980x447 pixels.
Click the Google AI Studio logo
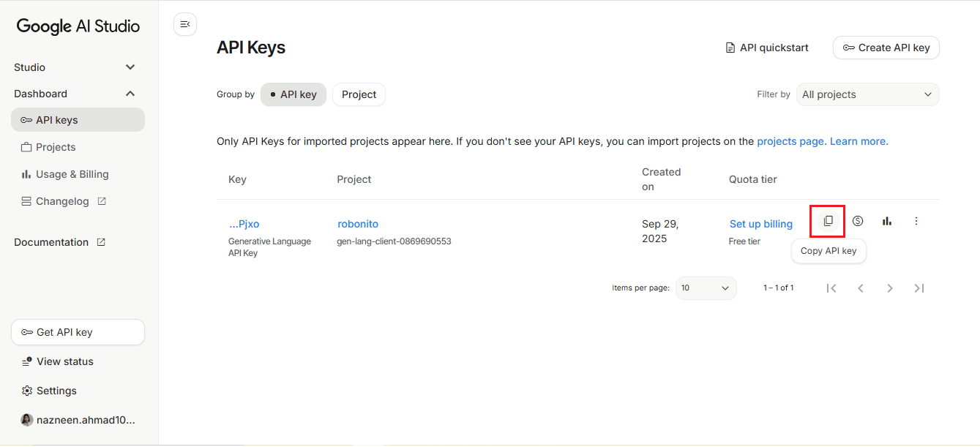pyautogui.click(x=78, y=26)
